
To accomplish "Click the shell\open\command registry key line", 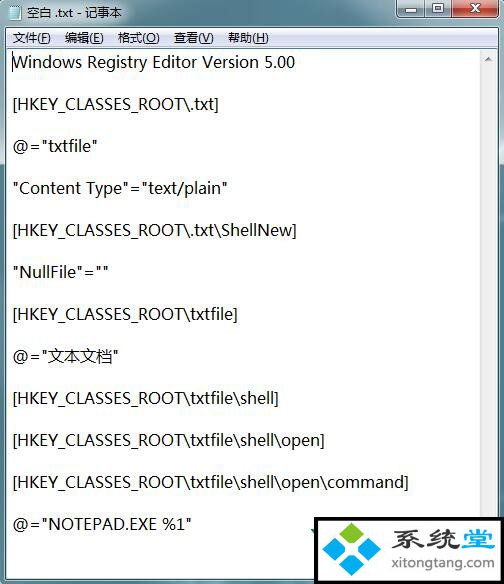I will pyautogui.click(x=210, y=483).
